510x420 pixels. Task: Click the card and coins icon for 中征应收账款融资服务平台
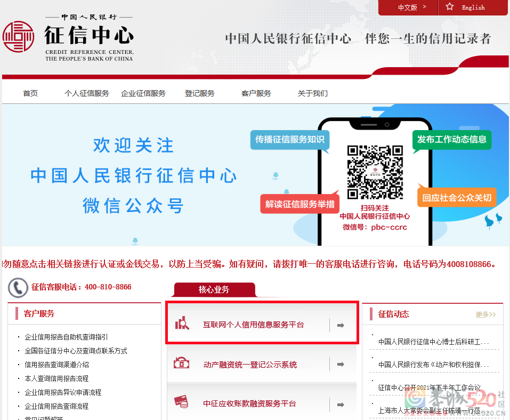click(182, 402)
